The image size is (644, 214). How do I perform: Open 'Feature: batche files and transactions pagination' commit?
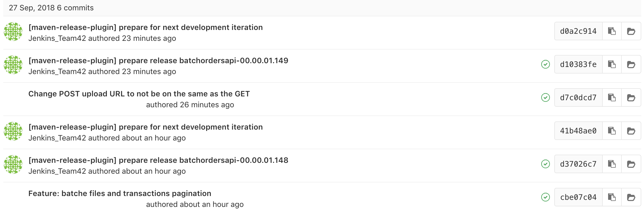point(120,194)
